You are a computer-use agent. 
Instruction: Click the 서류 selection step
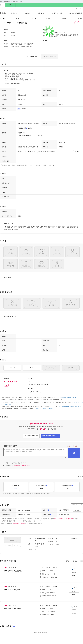(x=13, y=368)
